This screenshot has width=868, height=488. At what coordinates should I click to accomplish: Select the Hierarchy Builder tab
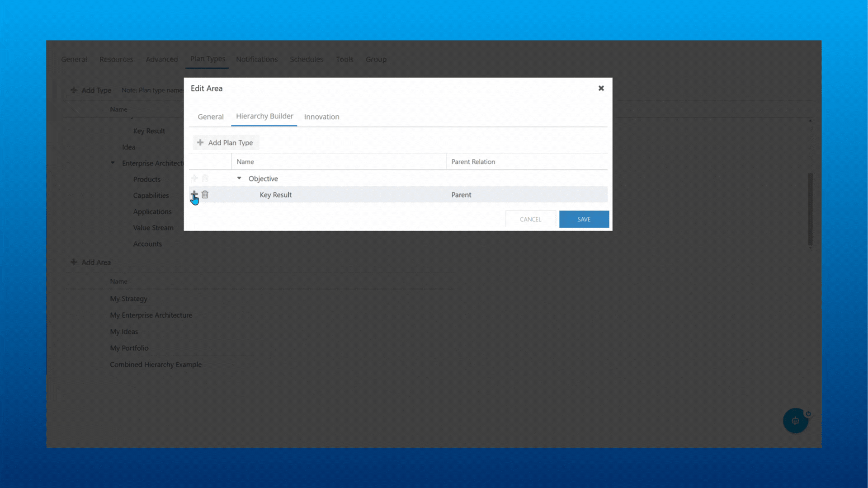click(264, 116)
